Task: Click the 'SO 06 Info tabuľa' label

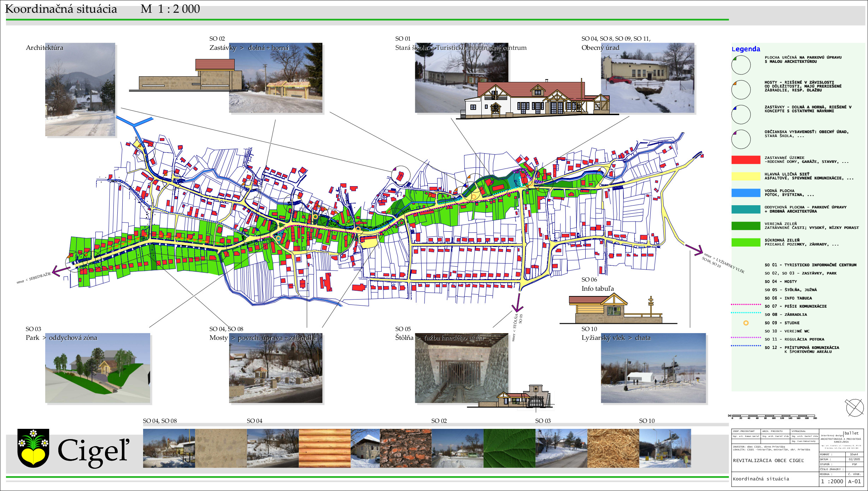Action: [x=598, y=284]
